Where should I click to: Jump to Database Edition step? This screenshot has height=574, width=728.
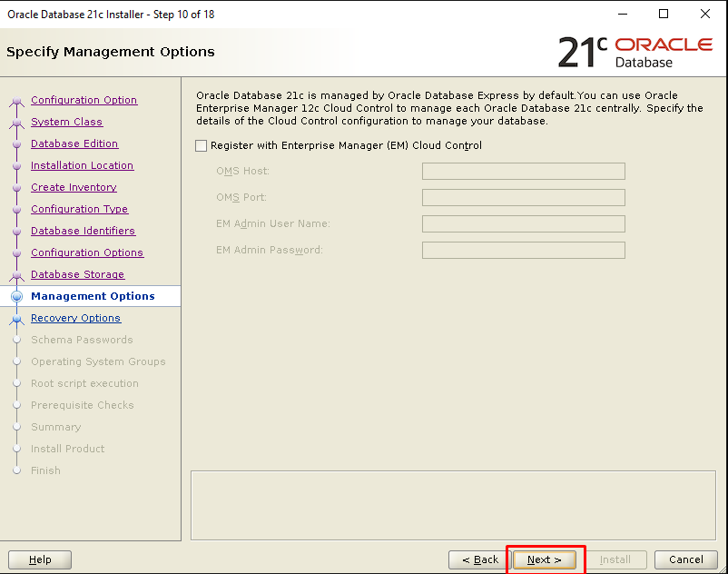pyautogui.click(x=74, y=143)
